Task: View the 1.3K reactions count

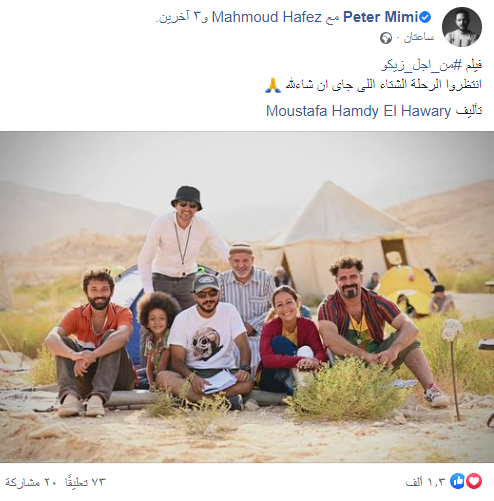Action: (426, 482)
